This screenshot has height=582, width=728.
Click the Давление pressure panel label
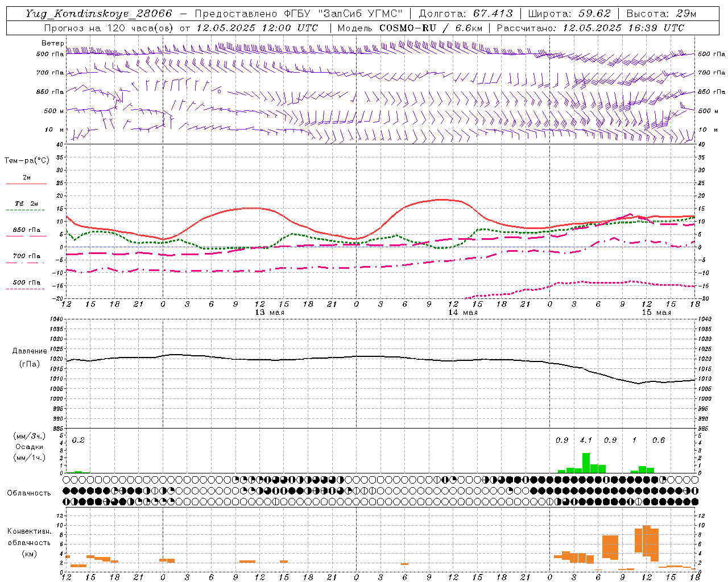click(x=30, y=351)
